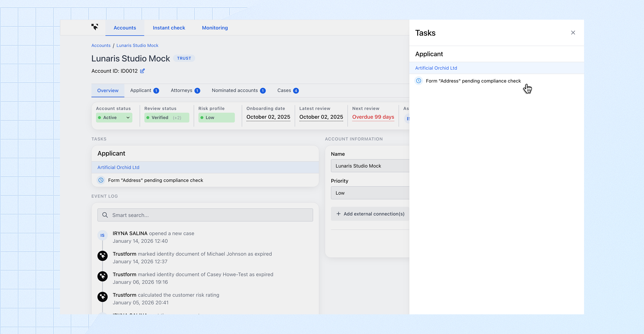The height and width of the screenshot is (334, 644).
Task: Click Artificial Orchid Ltd link in Tasks panel
Action: pyautogui.click(x=436, y=68)
